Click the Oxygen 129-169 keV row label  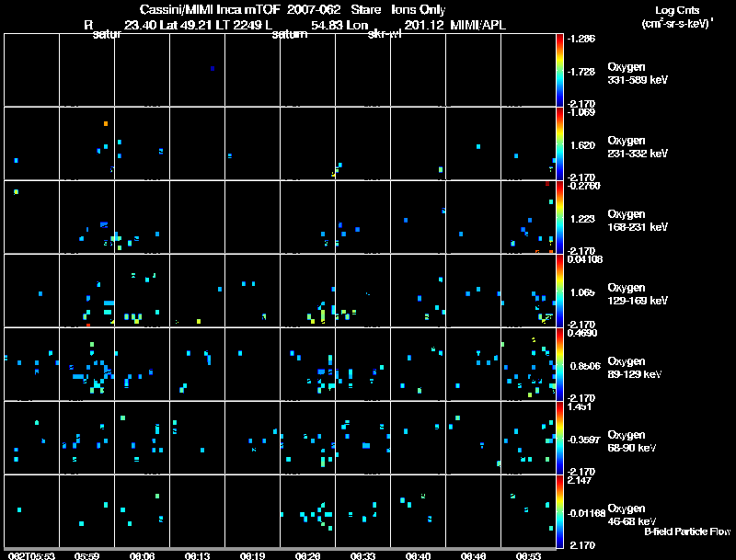point(638,293)
